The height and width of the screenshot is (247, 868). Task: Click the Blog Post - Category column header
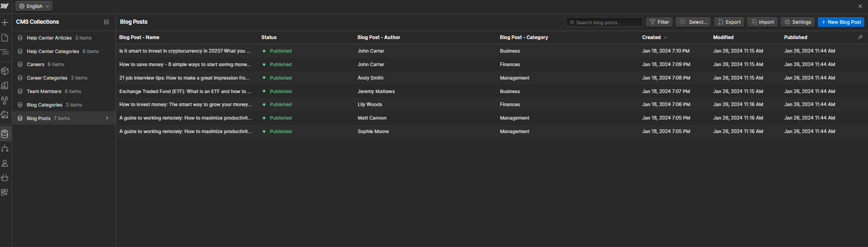point(524,37)
